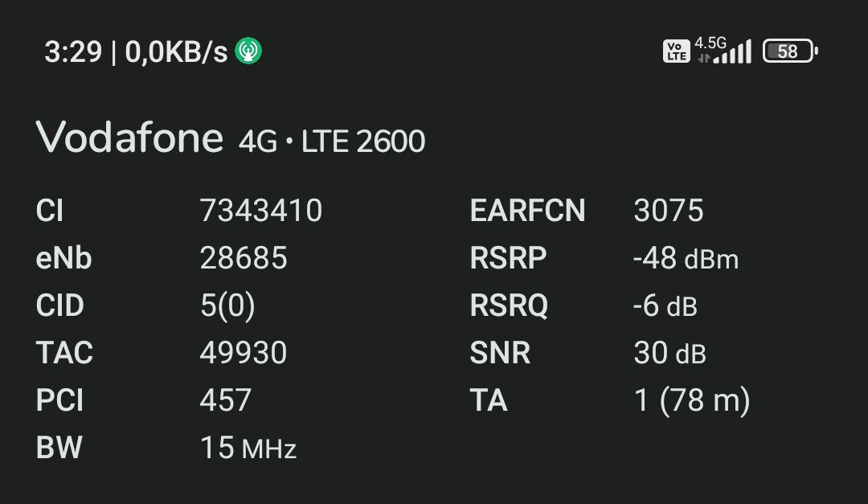Image resolution: width=868 pixels, height=504 pixels.
Task: Tap the green cell tower status icon
Action: pyautogui.click(x=248, y=51)
